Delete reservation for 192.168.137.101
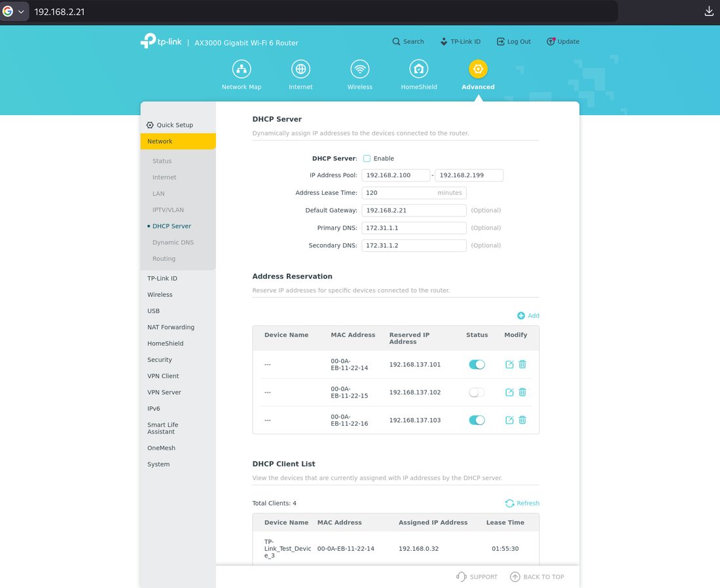Image resolution: width=720 pixels, height=588 pixels. (522, 364)
